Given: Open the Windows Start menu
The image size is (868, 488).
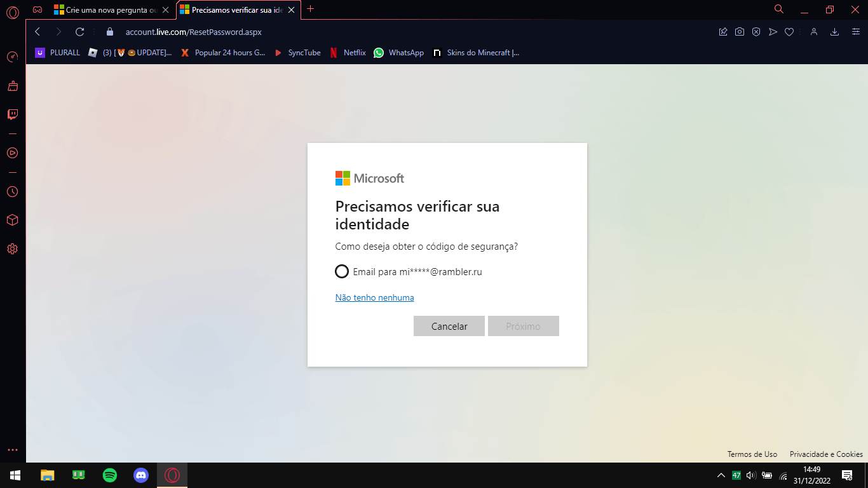Looking at the screenshot, I should (15, 475).
